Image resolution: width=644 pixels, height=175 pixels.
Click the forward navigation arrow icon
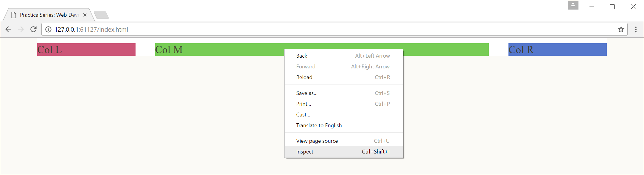click(x=21, y=29)
